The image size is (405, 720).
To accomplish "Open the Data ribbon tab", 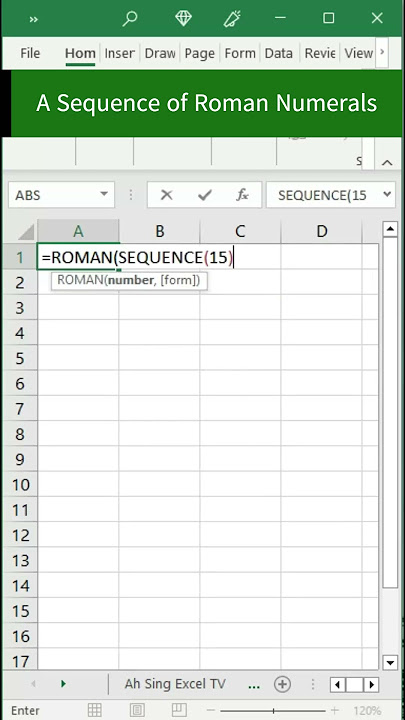I will tap(279, 53).
